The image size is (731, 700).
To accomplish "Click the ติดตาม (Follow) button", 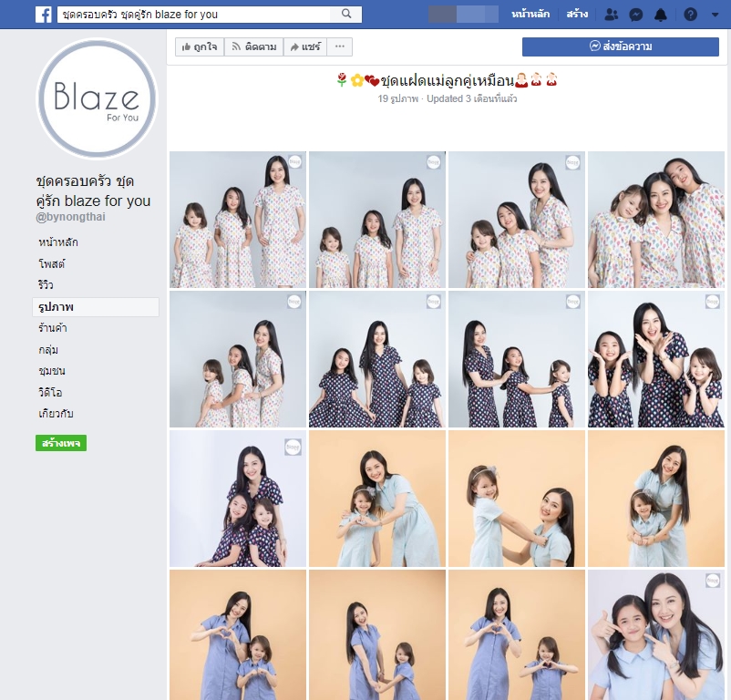I will point(253,46).
